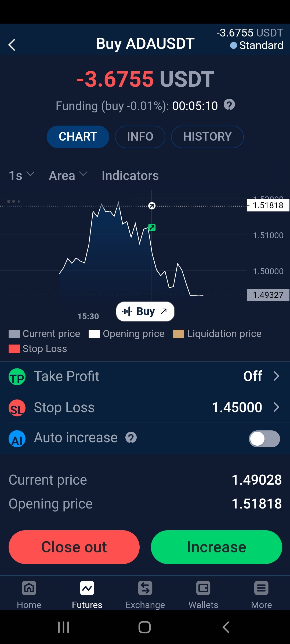
Task: Tap the green Increase button
Action: point(216,547)
